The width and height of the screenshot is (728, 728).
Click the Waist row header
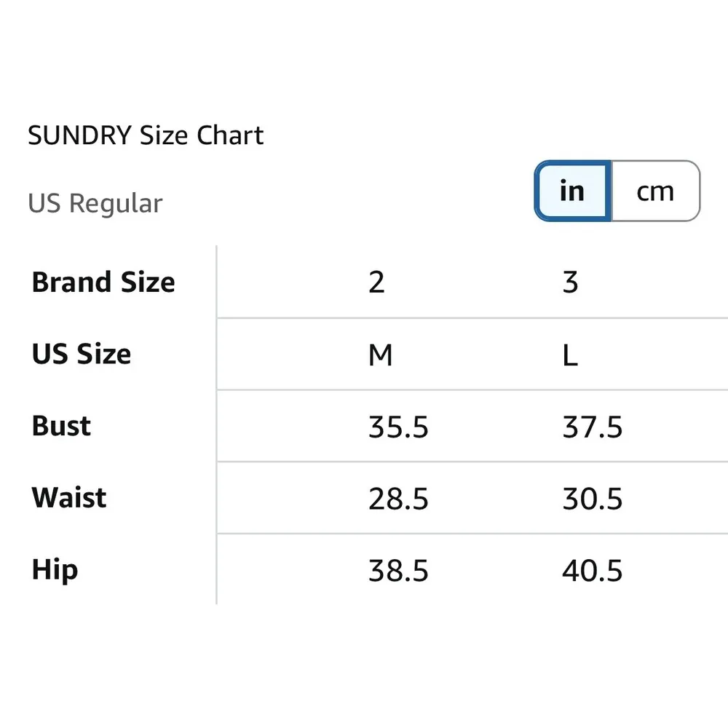point(69,498)
